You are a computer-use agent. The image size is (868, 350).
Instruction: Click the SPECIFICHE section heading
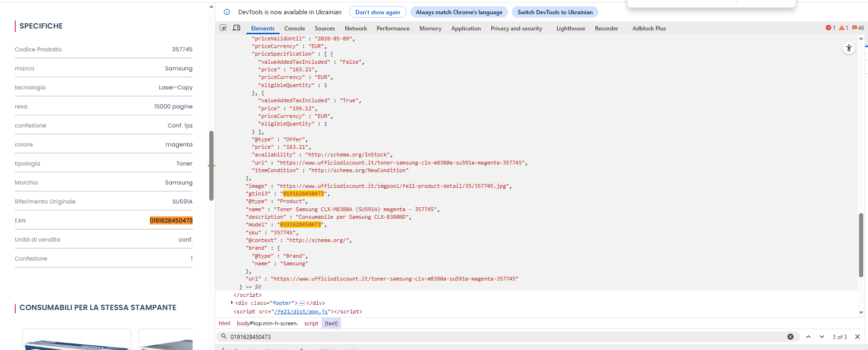pos(41,26)
